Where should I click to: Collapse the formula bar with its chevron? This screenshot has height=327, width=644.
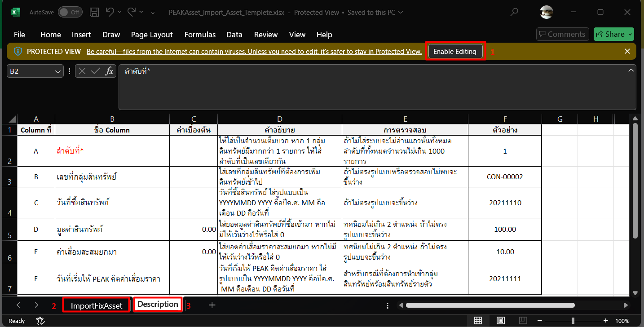click(631, 70)
